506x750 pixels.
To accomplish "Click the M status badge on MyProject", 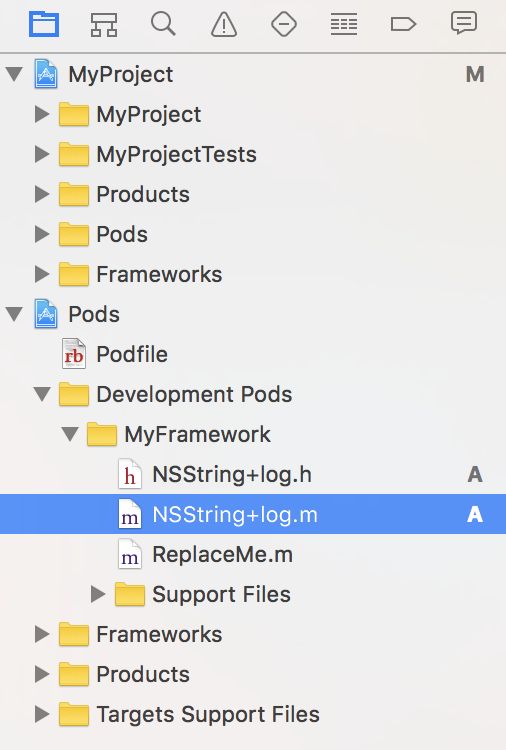I will point(475,75).
